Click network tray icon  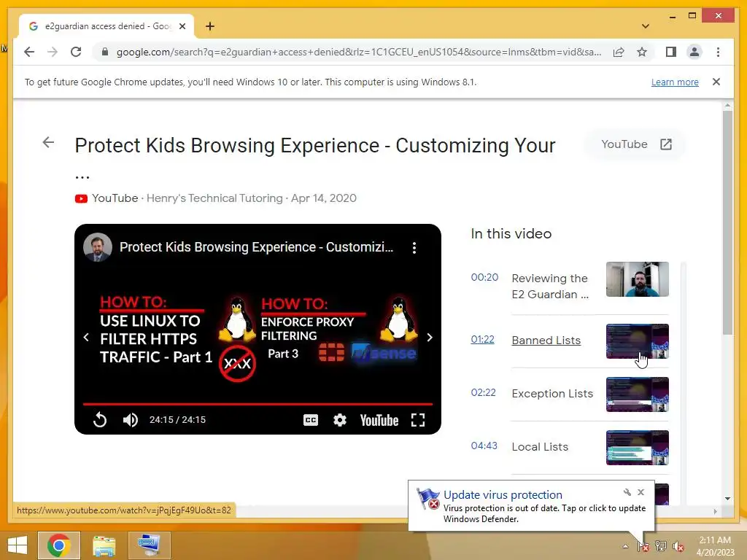coord(661,546)
